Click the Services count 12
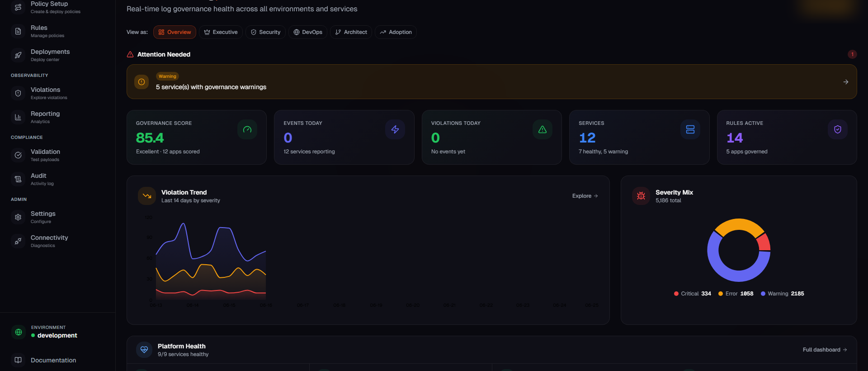 (587, 138)
